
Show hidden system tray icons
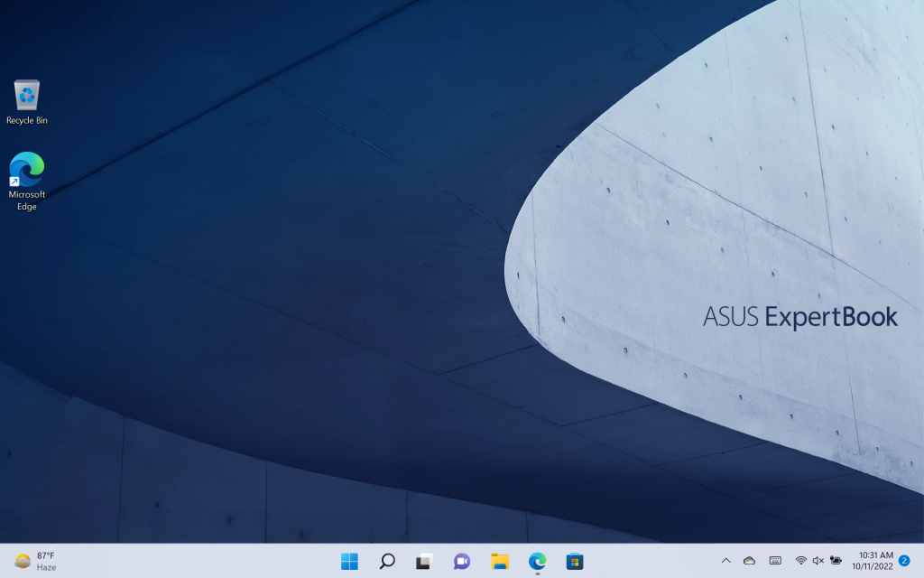pyautogui.click(x=726, y=561)
